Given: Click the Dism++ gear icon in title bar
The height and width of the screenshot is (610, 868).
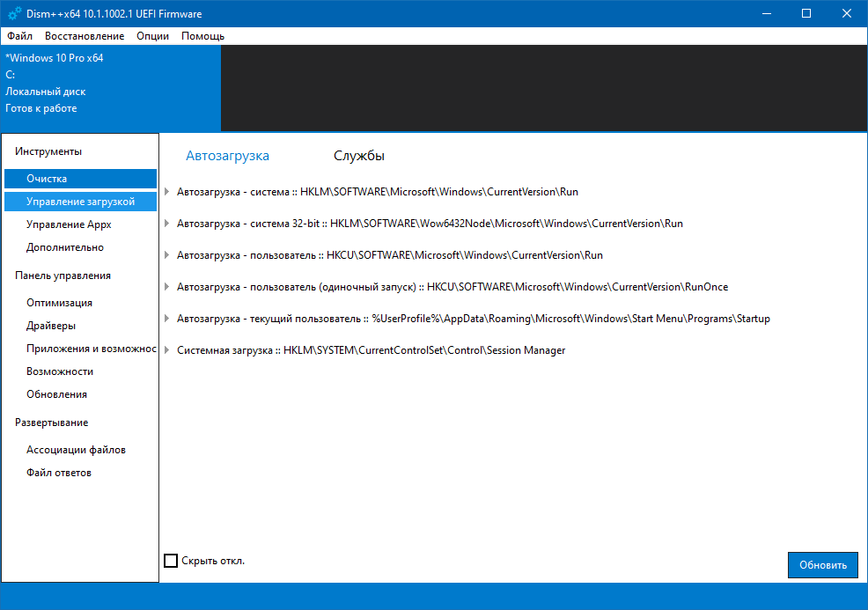Looking at the screenshot, I should click(15, 13).
